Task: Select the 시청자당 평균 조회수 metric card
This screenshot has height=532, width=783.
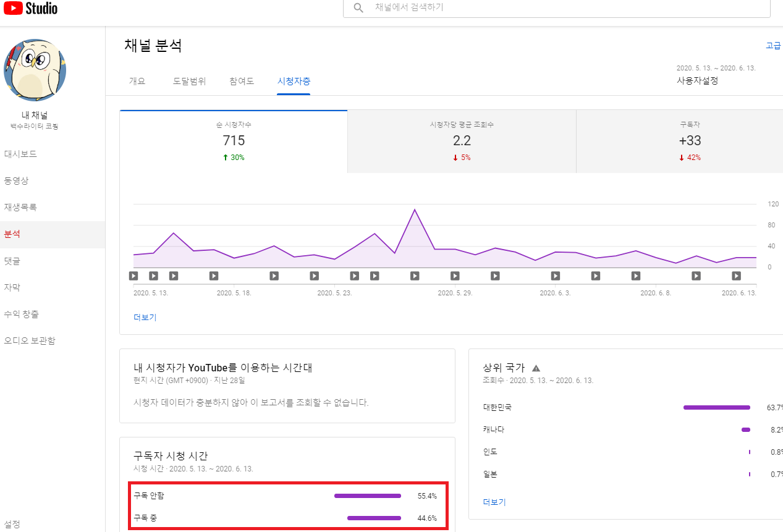Action: coord(461,141)
